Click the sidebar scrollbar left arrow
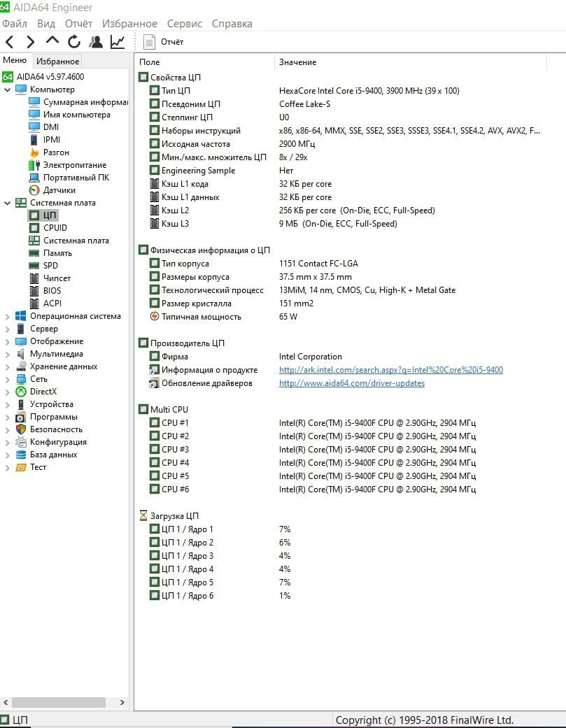The width and height of the screenshot is (566, 728). tap(6, 702)
